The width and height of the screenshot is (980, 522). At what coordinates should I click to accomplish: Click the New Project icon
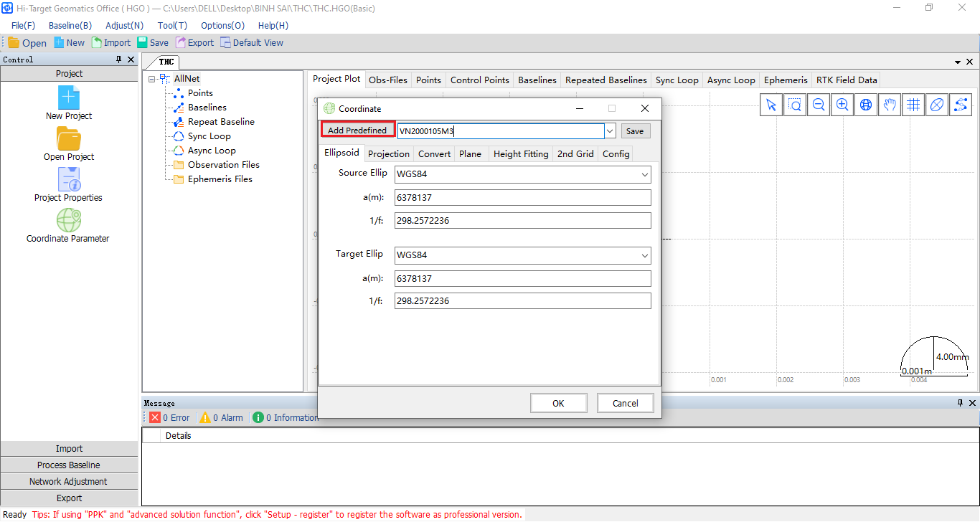(69, 98)
